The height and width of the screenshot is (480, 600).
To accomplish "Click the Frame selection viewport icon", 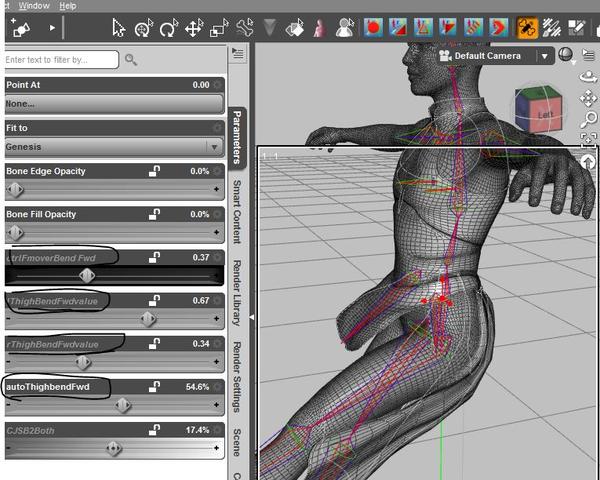I will [x=589, y=139].
